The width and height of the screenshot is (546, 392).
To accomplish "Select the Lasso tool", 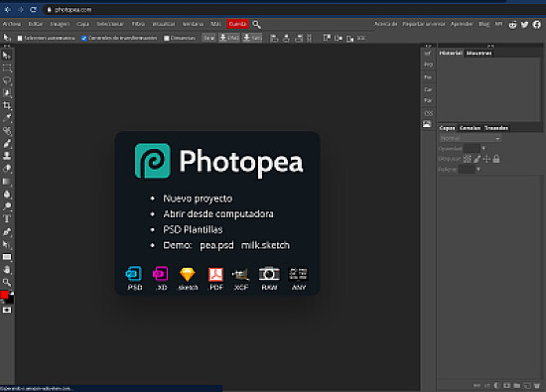I will point(7,80).
